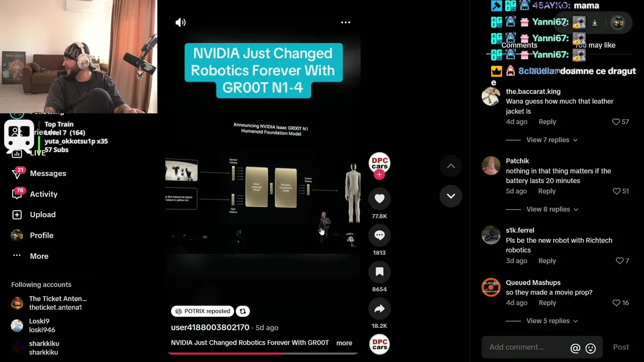This screenshot has height=362, width=644.
Task: Click the download arrow icon top right
Action: click(x=595, y=23)
